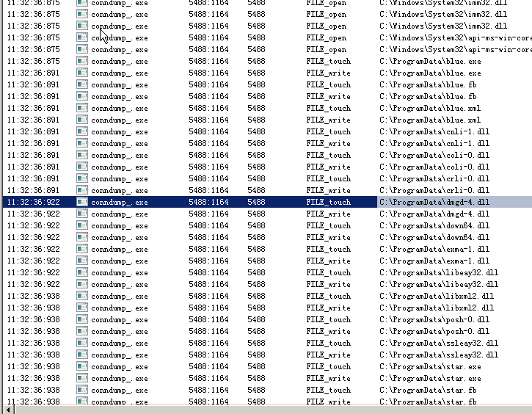This screenshot has height=414, width=532.
Task: Click the process icon in the FILE_touch star.fb row
Action: click(82, 390)
